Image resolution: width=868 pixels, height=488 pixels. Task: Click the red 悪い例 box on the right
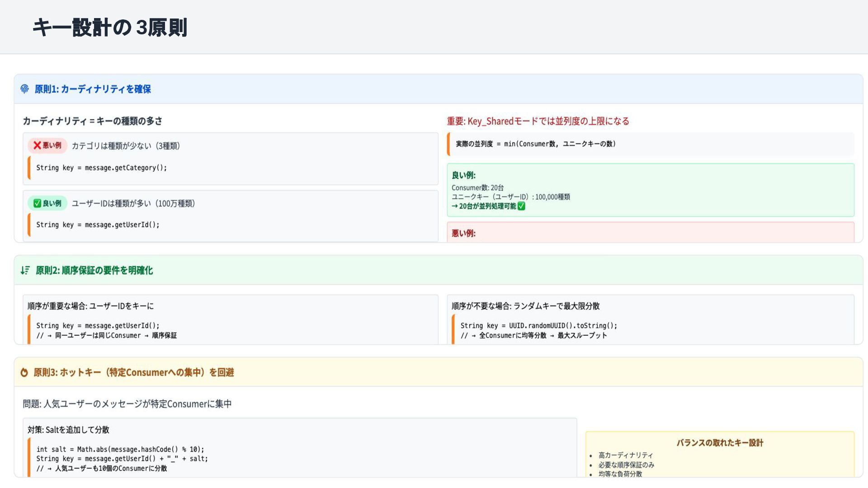click(650, 232)
